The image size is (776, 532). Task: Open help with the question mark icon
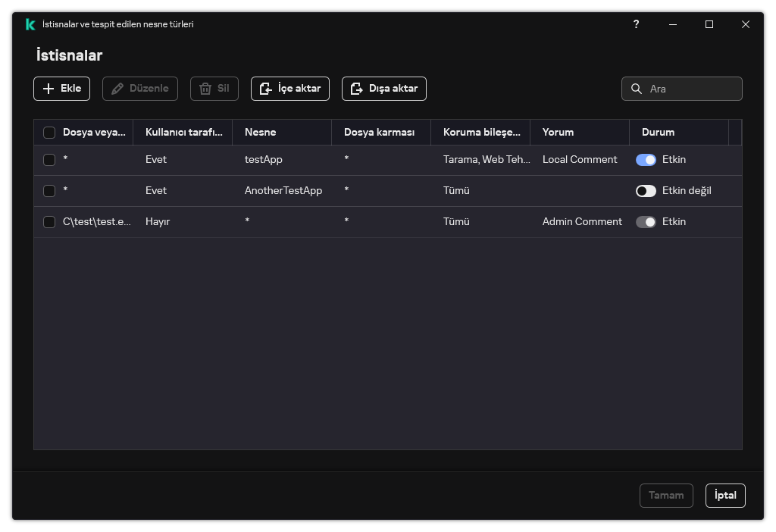636,24
